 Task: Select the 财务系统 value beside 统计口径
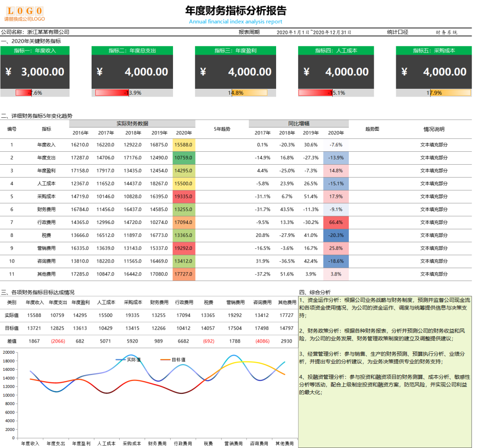(x=446, y=32)
